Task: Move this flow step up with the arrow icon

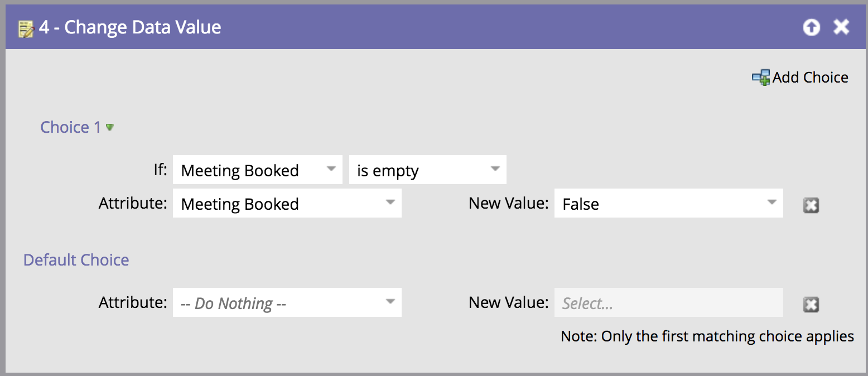Action: click(812, 27)
